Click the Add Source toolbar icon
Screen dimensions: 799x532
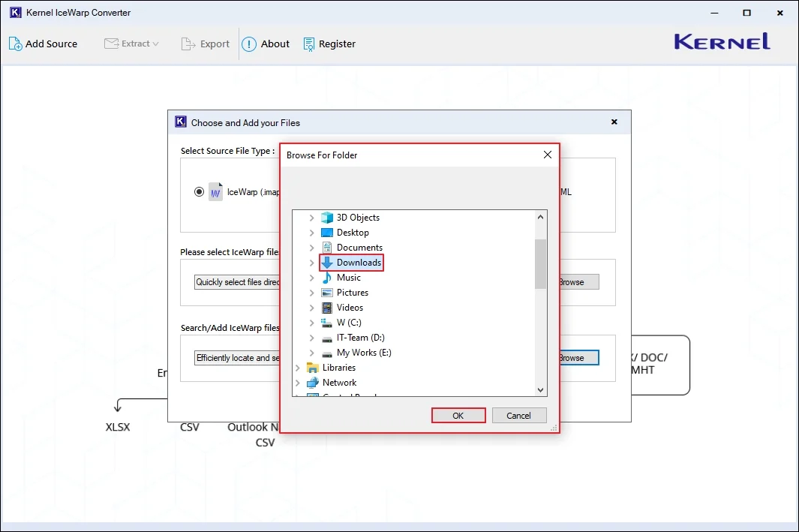click(x=16, y=44)
